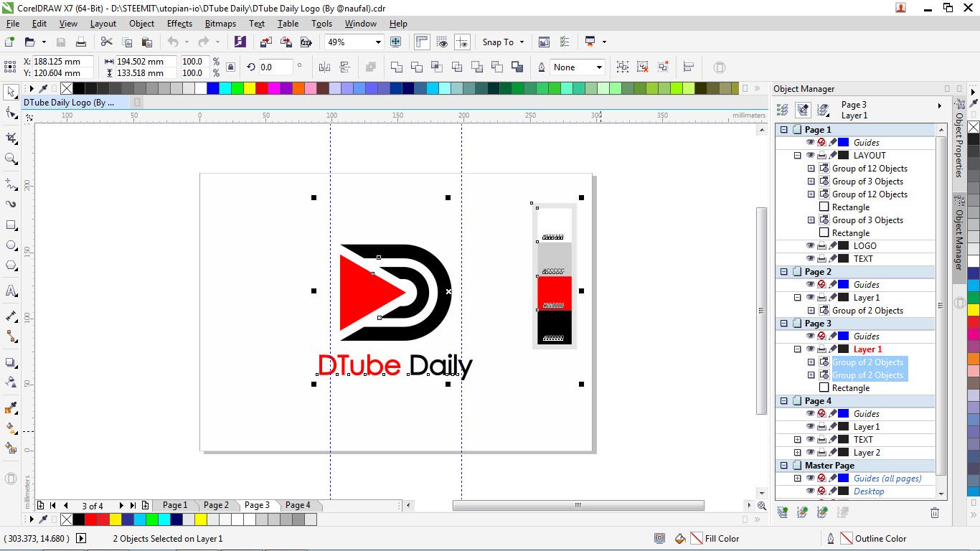
Task: Activate the Zoom tool in toolbox
Action: (x=11, y=159)
